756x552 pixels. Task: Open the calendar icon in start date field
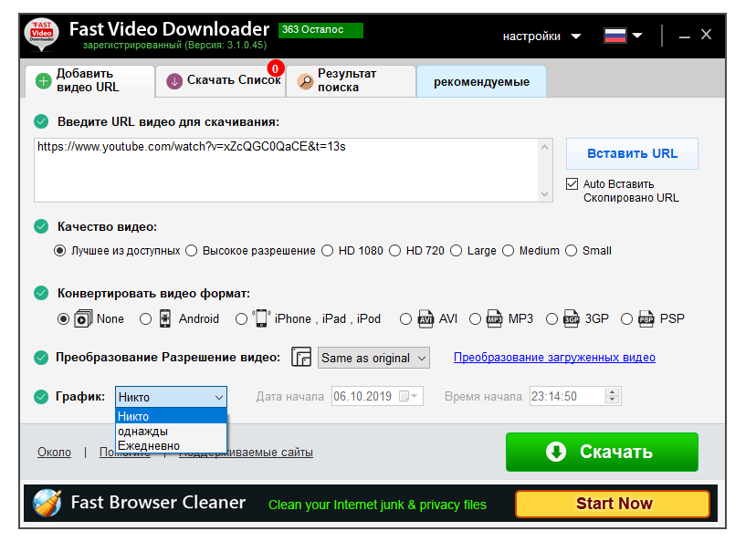[404, 396]
